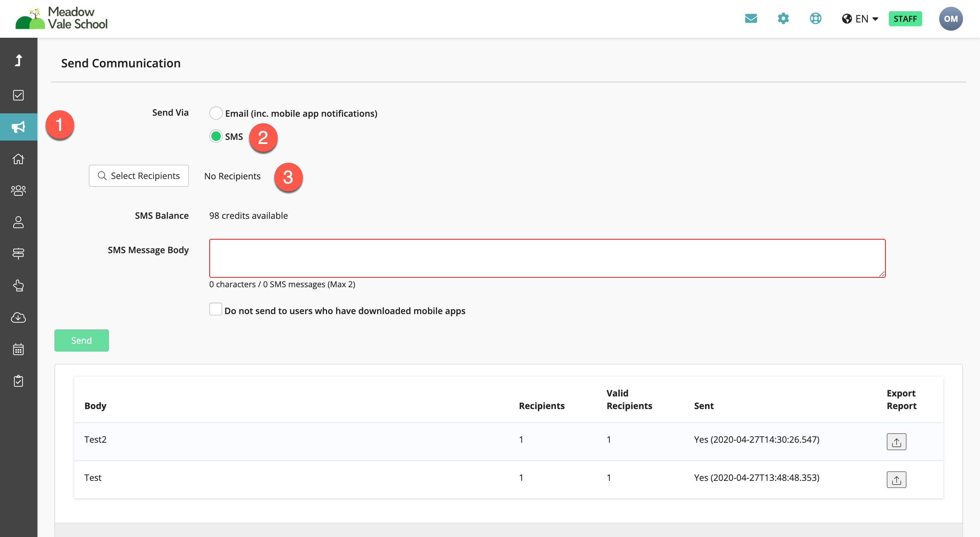980x537 pixels.
Task: Open the help lifebuoy icon
Action: click(815, 18)
